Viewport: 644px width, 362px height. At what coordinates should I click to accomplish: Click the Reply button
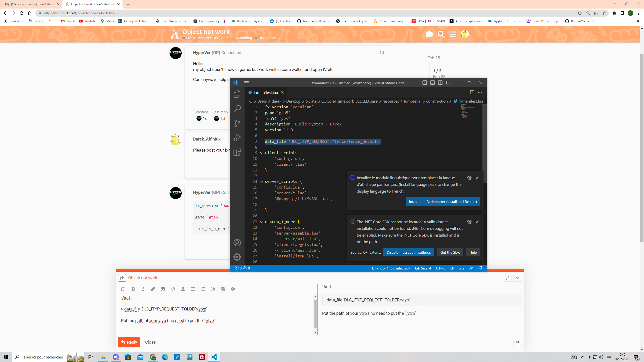pos(129,342)
